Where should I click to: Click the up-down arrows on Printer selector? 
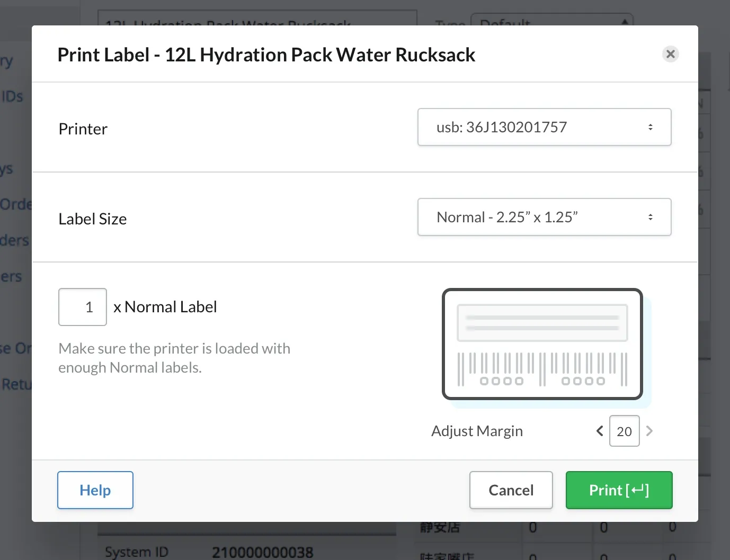pos(650,127)
